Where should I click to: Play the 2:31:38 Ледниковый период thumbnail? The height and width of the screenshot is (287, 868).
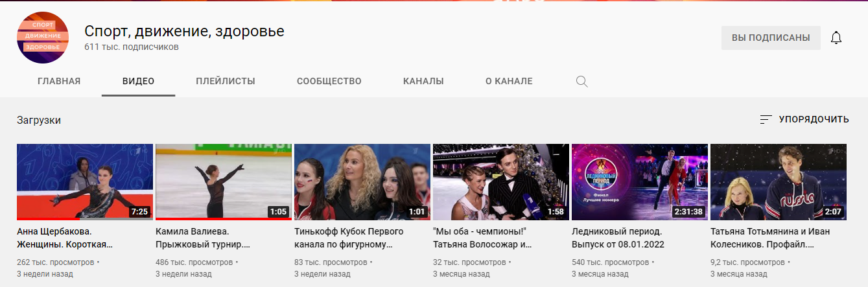coord(639,181)
